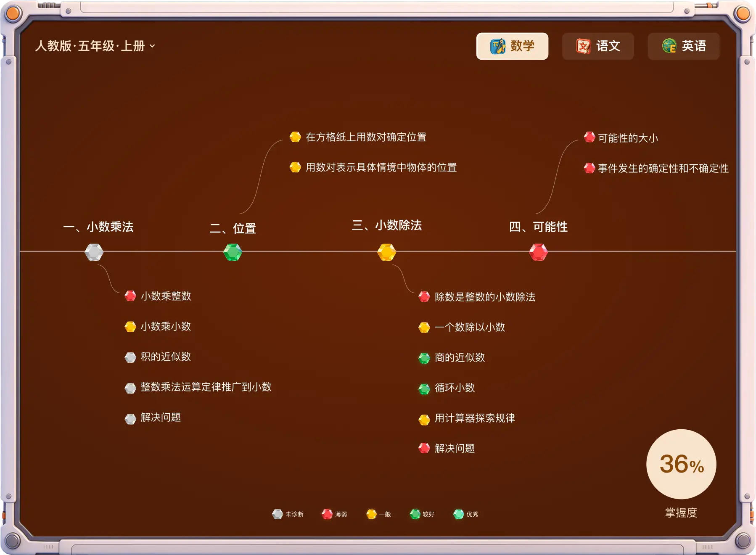Open 事件发生的确定性和不确定性 topic

tap(663, 169)
